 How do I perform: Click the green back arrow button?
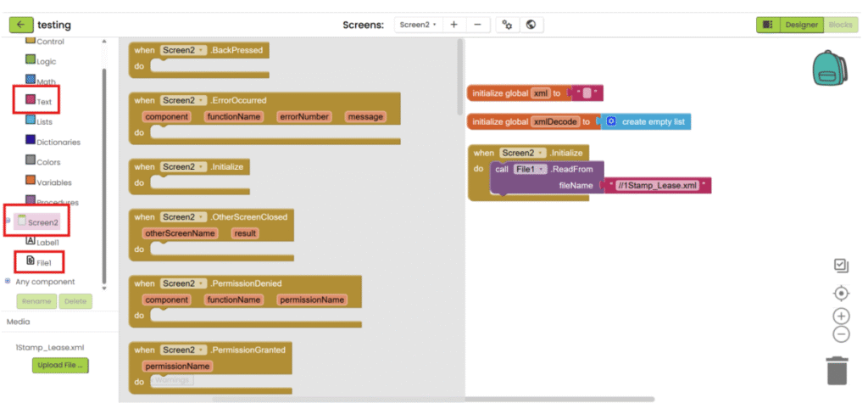[20, 25]
